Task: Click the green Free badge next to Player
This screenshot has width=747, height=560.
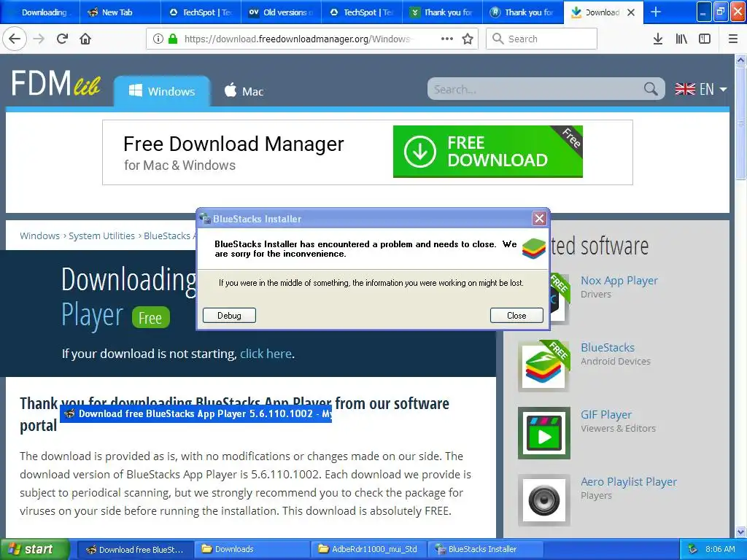Action: point(150,318)
